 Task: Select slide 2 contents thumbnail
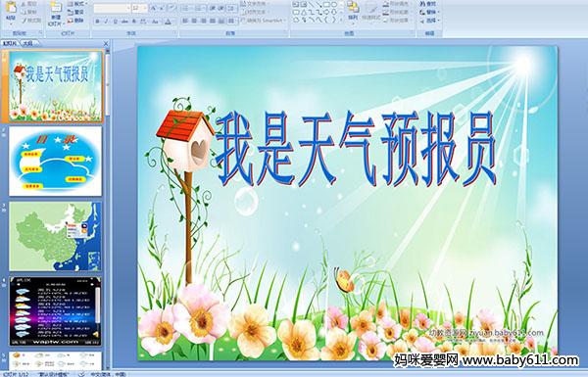(56, 161)
